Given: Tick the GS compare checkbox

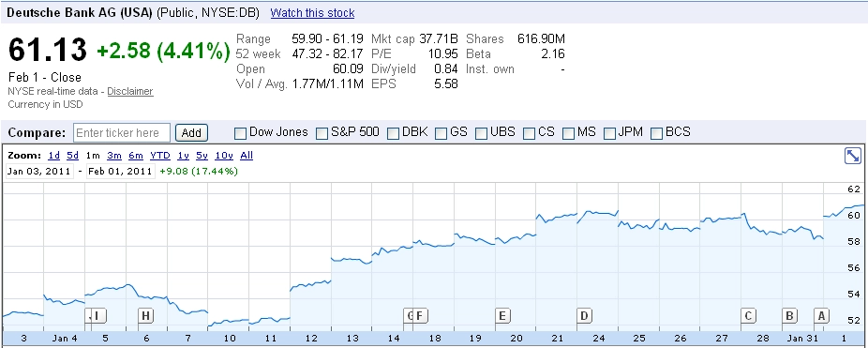Looking at the screenshot, I should 441,133.
